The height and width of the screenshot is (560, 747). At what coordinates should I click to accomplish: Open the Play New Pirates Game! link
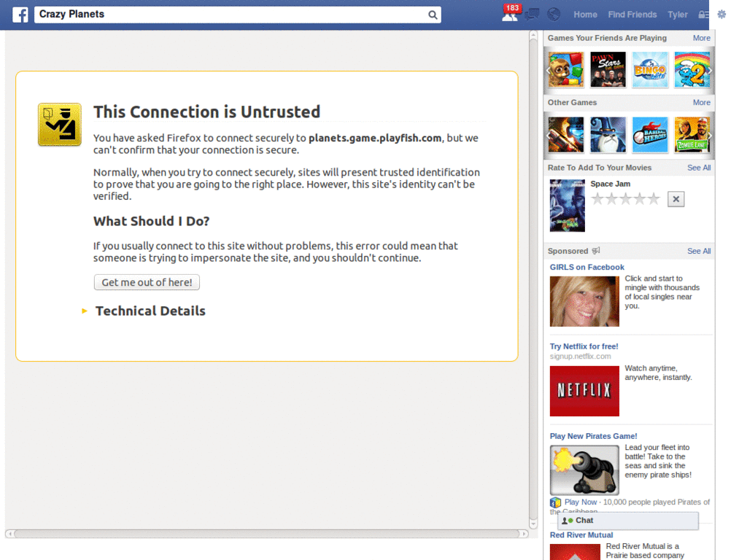coord(593,436)
